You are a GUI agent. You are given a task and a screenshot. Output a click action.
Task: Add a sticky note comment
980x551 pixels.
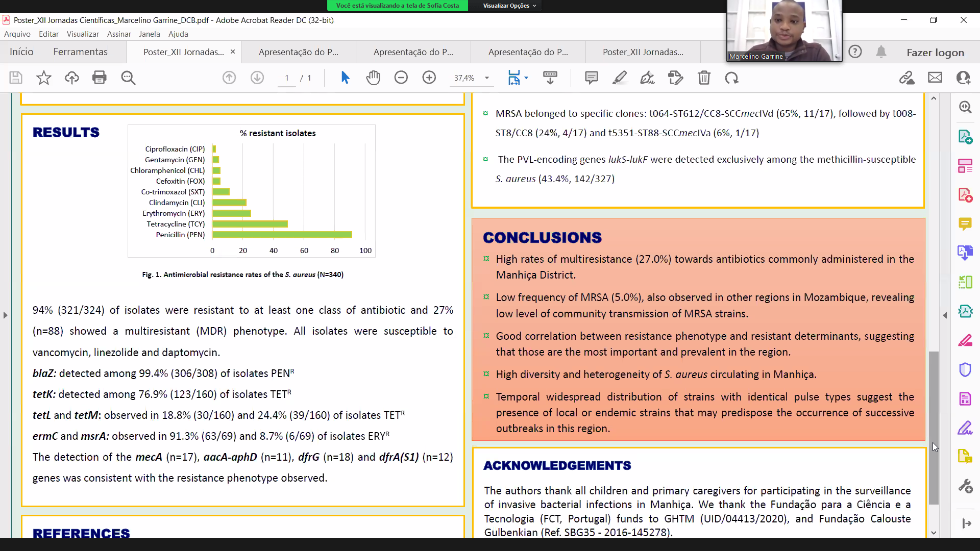(591, 78)
